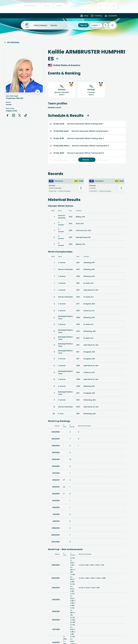Viewport: 138px width, 644px height.
Task: Open the Bobsleigh 2-woman team profile link
Action: tap(55, 108)
